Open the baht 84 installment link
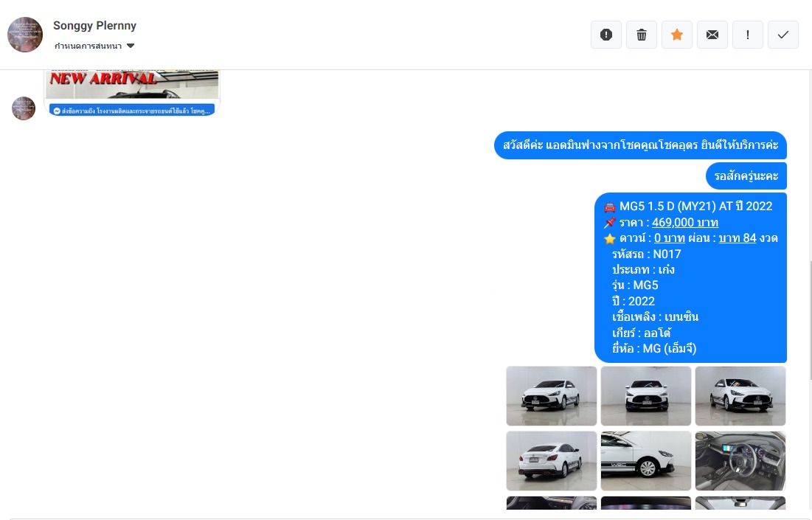 click(x=738, y=238)
